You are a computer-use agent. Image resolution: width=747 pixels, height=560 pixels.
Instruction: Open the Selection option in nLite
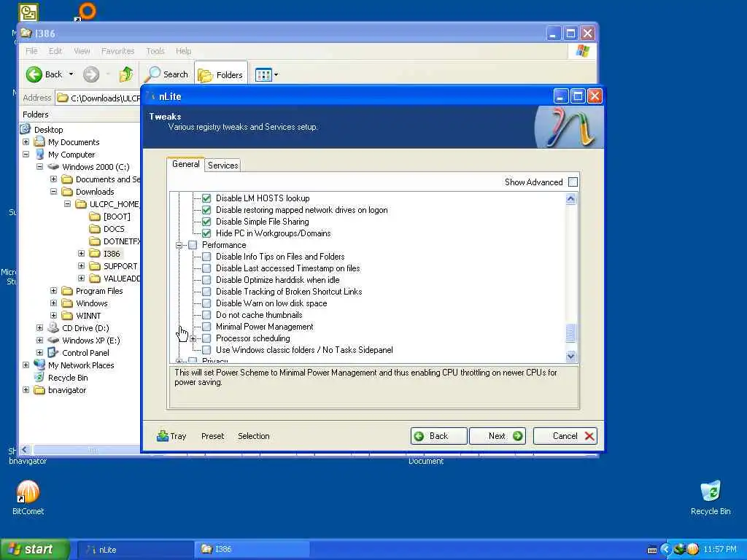click(x=253, y=436)
